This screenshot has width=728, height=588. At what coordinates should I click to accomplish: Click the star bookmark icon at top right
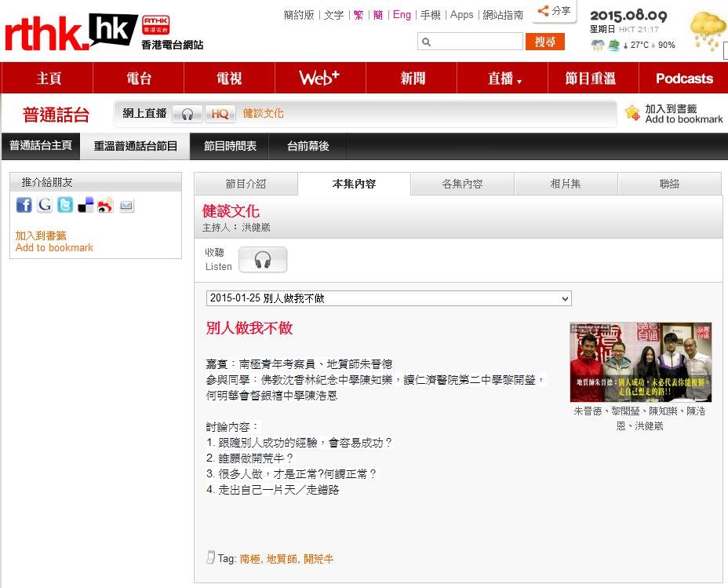[632, 113]
